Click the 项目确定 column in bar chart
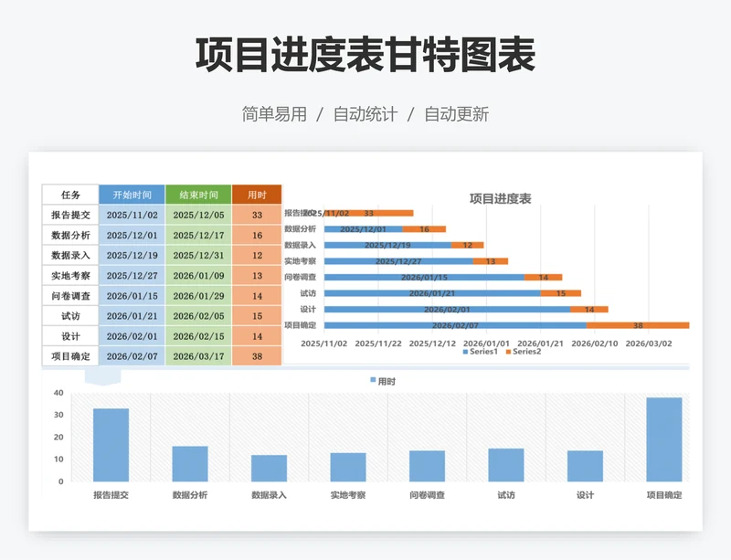The width and height of the screenshot is (731, 560). pos(664,439)
